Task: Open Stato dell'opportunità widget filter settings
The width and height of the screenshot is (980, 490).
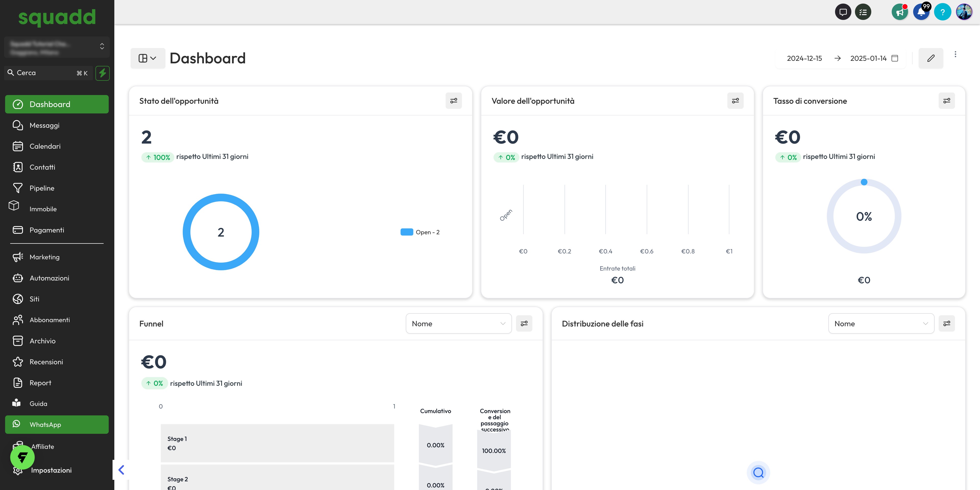Action: point(454,101)
